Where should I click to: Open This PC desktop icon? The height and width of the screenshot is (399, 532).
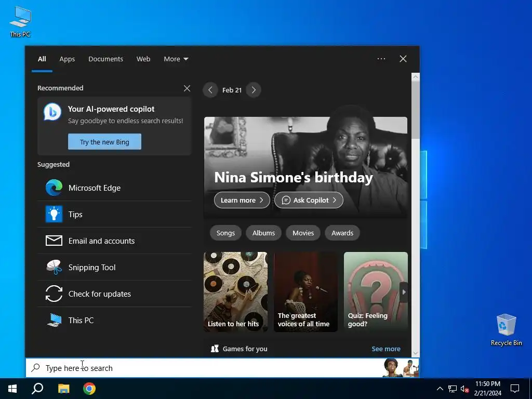pyautogui.click(x=20, y=21)
